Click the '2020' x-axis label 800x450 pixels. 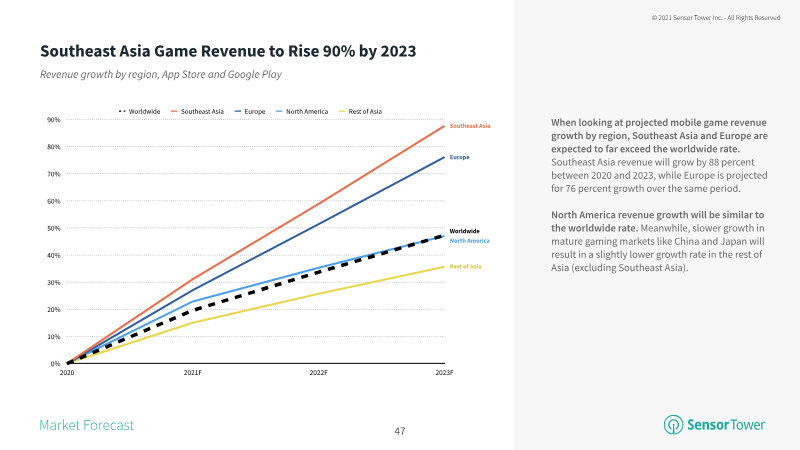tap(67, 373)
